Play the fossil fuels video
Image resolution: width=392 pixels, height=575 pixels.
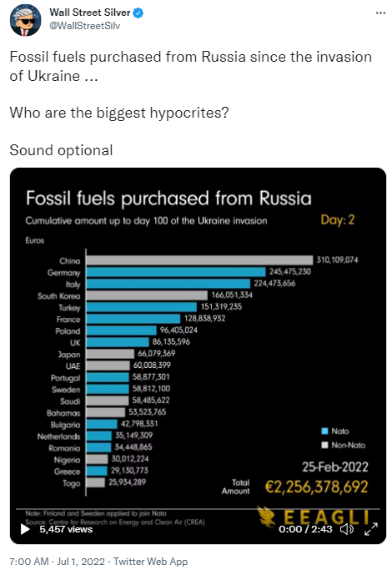pos(25,529)
